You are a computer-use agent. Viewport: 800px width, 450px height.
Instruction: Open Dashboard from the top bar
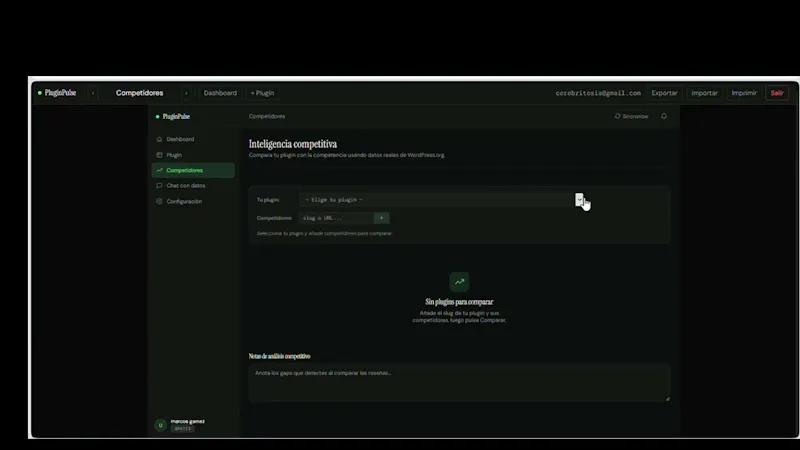220,93
